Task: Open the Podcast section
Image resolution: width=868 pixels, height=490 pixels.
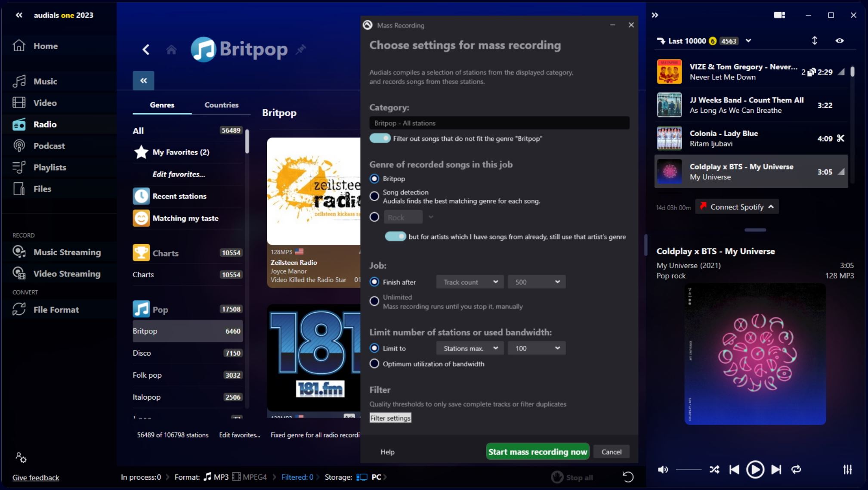Action: (49, 146)
